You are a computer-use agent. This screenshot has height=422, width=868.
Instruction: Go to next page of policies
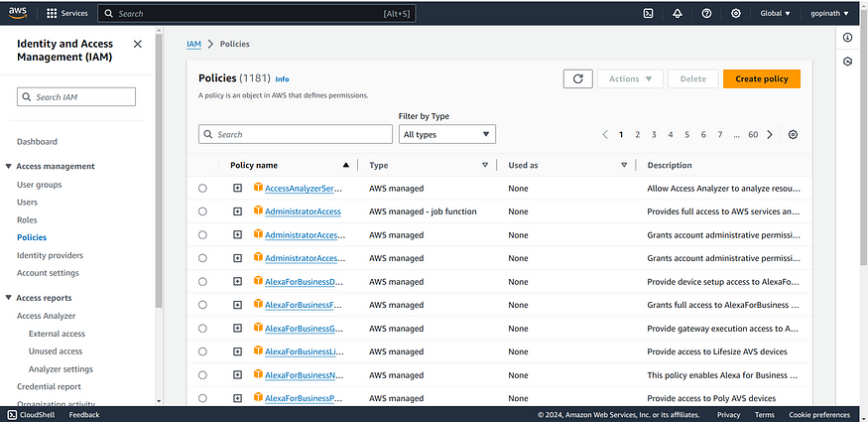click(770, 135)
